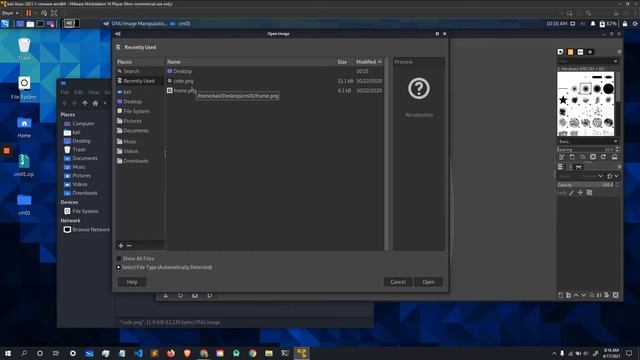Viewport: 640px width, 360px height.
Task: Click the Raise layer arrow icon
Action: 576,295
